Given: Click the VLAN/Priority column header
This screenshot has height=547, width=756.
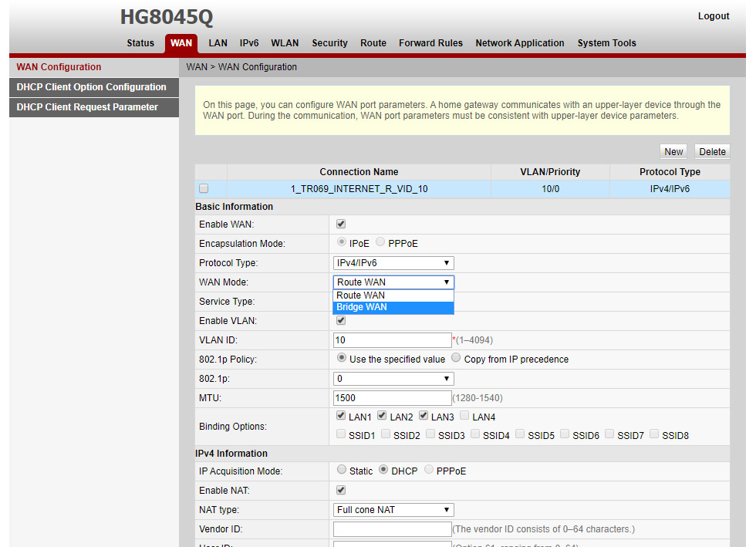Looking at the screenshot, I should point(550,172).
